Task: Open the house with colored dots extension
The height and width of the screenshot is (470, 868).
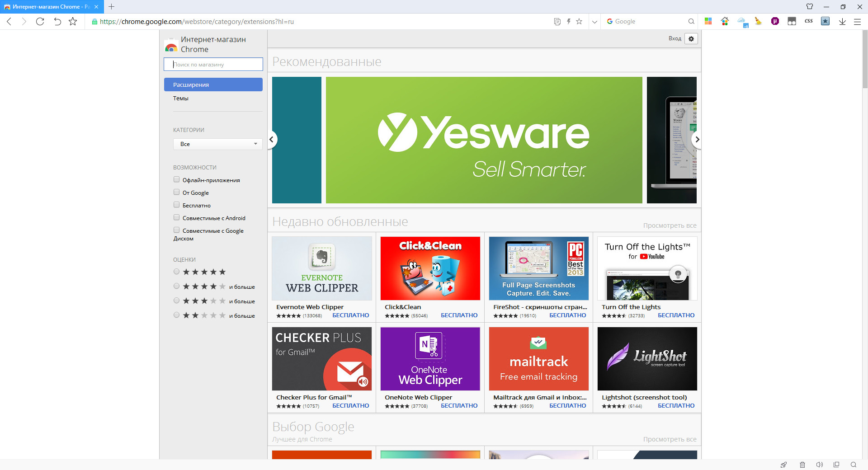Action: (725, 21)
